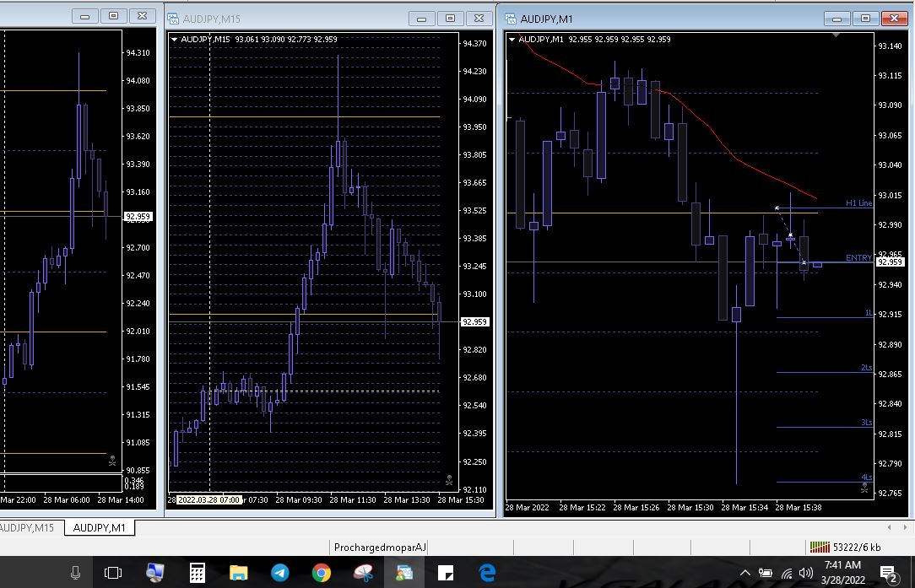Click the 0.346 indicator value in left chart
Viewport: 915px width, 588px height.
[134, 480]
